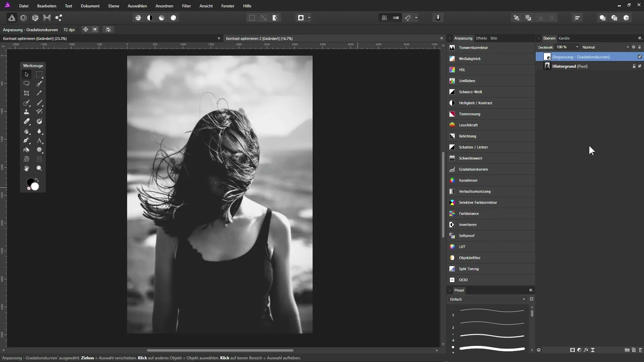644x362 pixels.
Task: Switch to the Effekte tab
Action: coord(481,38)
